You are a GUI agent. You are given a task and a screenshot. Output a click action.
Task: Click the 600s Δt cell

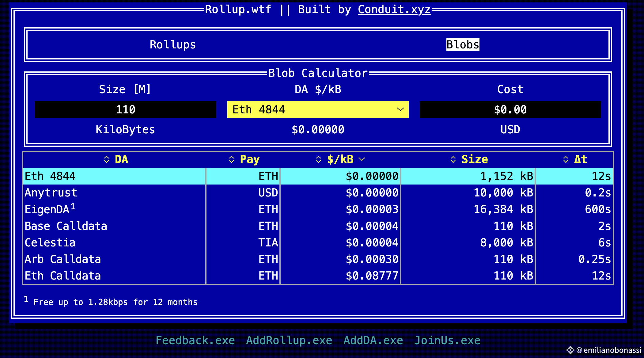[598, 209]
